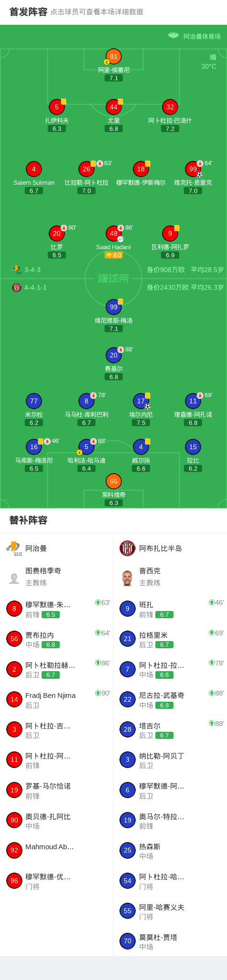Click the 8.0 best rating badge
227x980 pixels.
tap(113, 255)
